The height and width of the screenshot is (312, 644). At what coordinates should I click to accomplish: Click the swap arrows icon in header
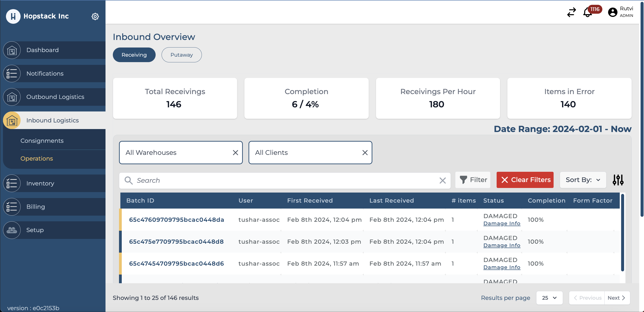(571, 12)
